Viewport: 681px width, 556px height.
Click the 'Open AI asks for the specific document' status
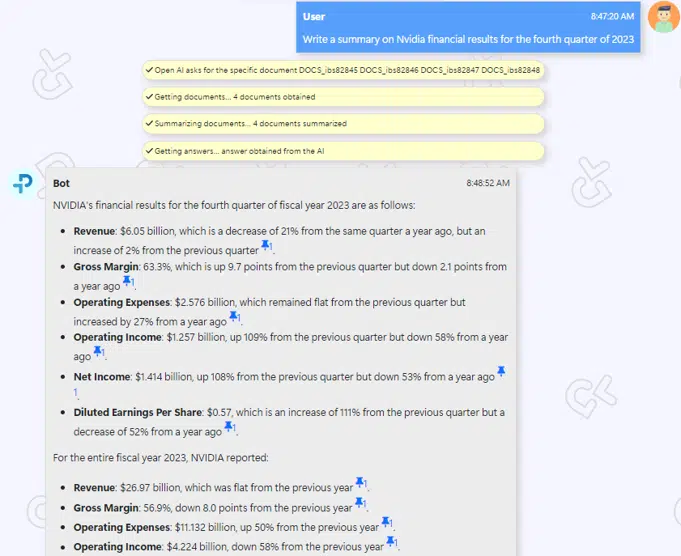(343, 70)
